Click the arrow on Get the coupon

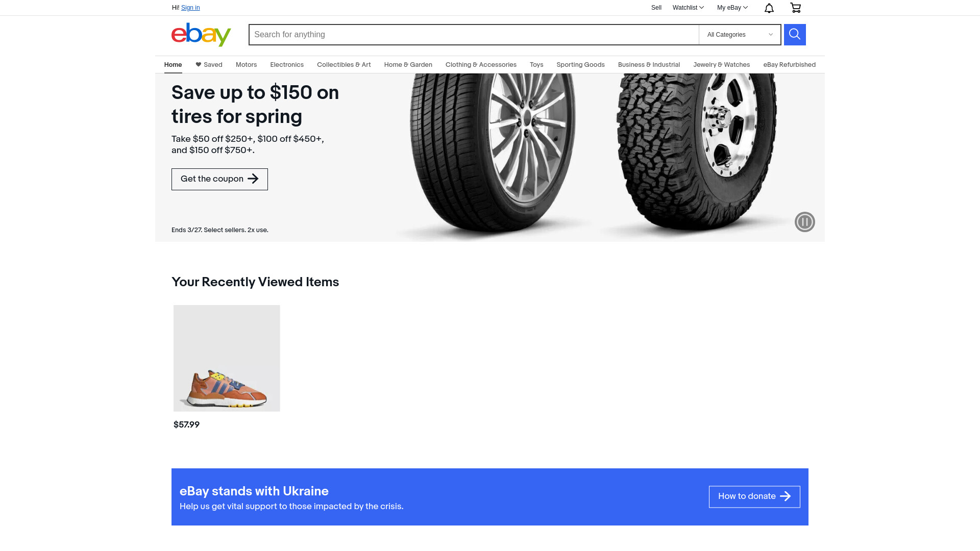coord(253,179)
